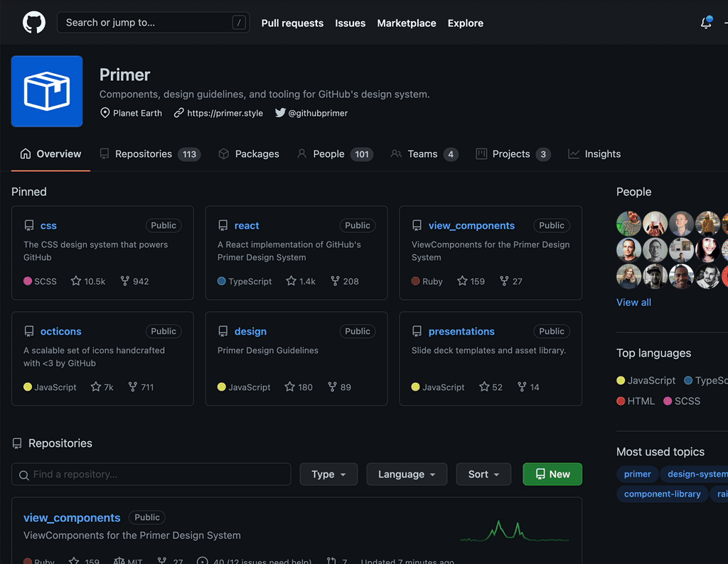Click the repo icon on the css card
Viewport: 728px width, 564px height.
click(x=29, y=225)
